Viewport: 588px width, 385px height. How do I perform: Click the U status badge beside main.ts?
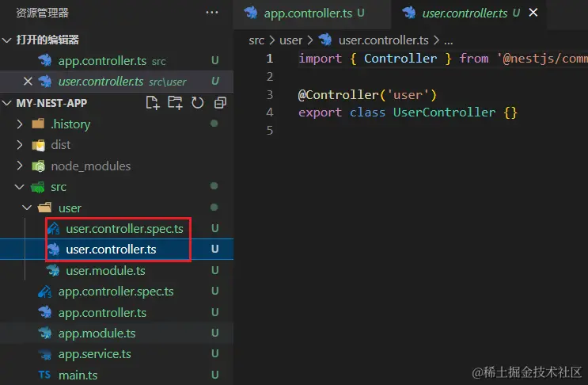(x=215, y=375)
